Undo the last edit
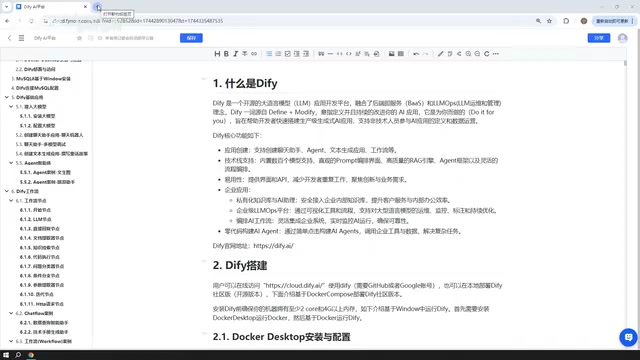640x360 pixels. 416,54
